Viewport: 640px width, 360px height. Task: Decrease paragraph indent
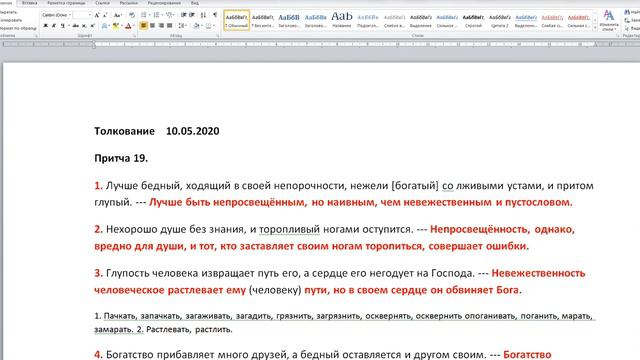[x=184, y=15]
